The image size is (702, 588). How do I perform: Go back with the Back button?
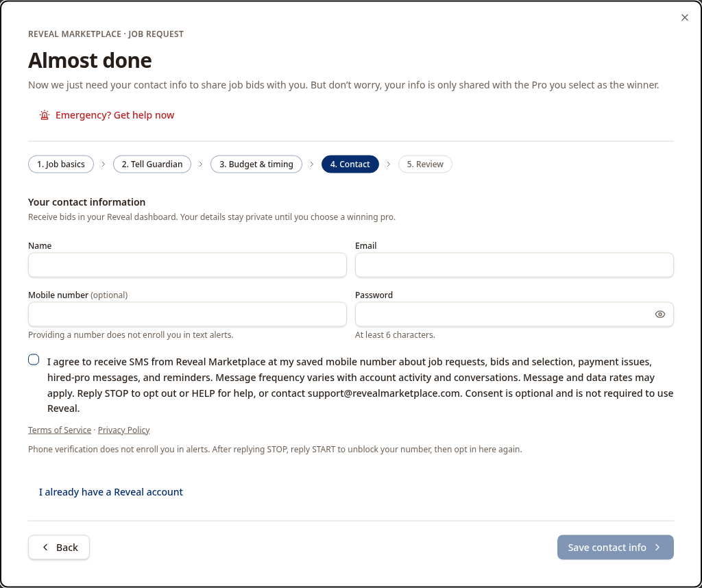point(59,548)
